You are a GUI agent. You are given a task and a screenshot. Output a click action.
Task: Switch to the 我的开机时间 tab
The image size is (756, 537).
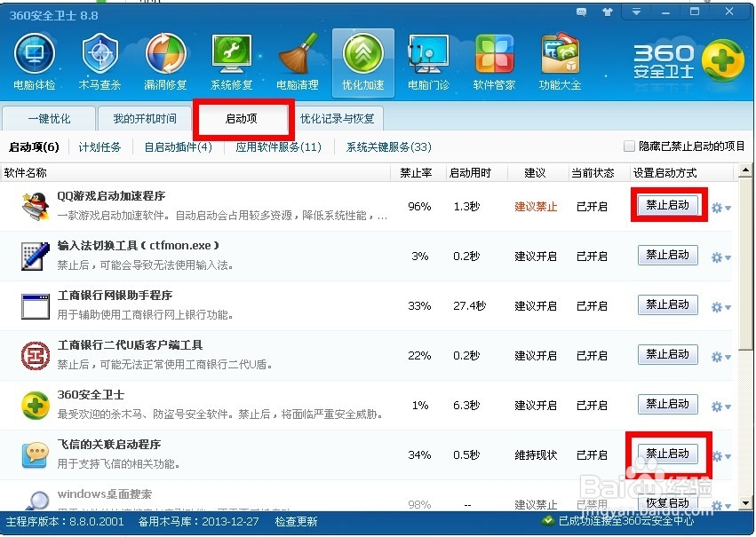(145, 118)
